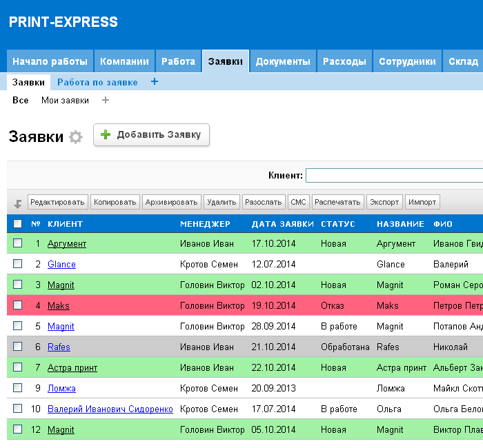
Task: Click the arrow icon left of Редактировать
Action: 18,203
